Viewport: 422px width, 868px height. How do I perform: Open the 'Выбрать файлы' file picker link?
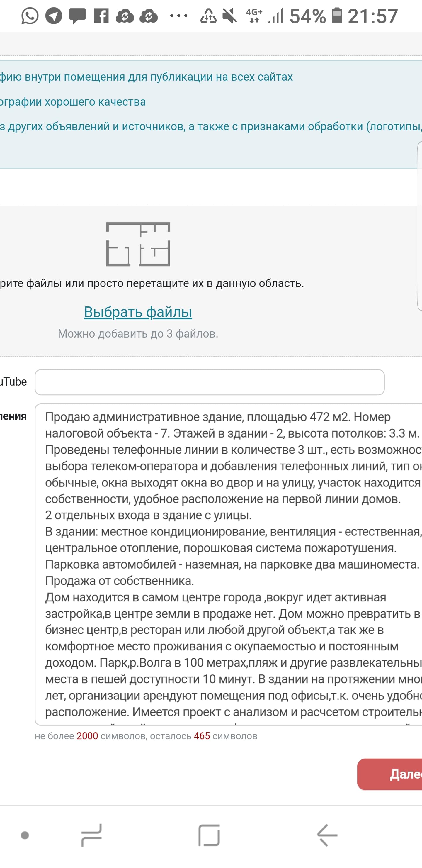[138, 312]
